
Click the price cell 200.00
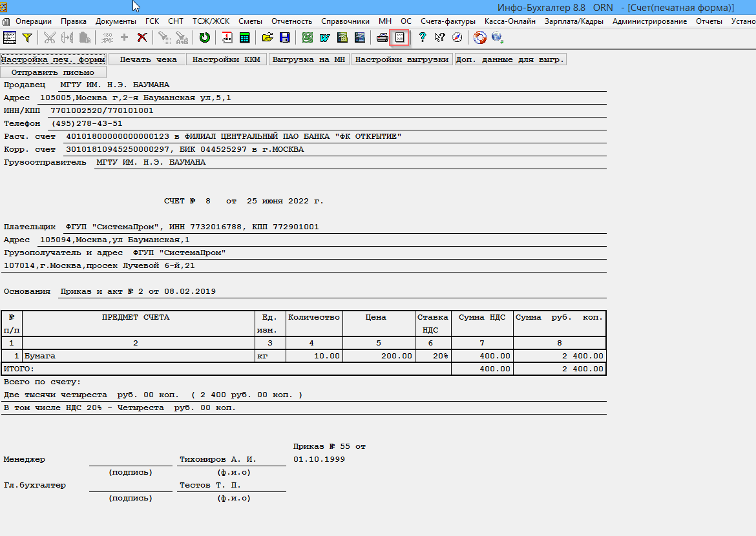click(379, 356)
